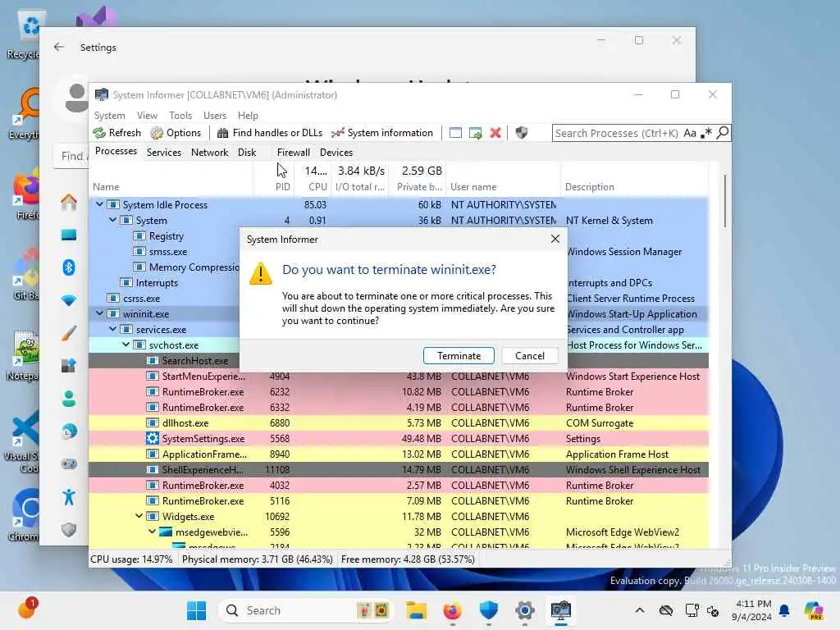The image size is (840, 630).
Task: Click the red X terminate toolbar icon
Action: click(x=495, y=133)
